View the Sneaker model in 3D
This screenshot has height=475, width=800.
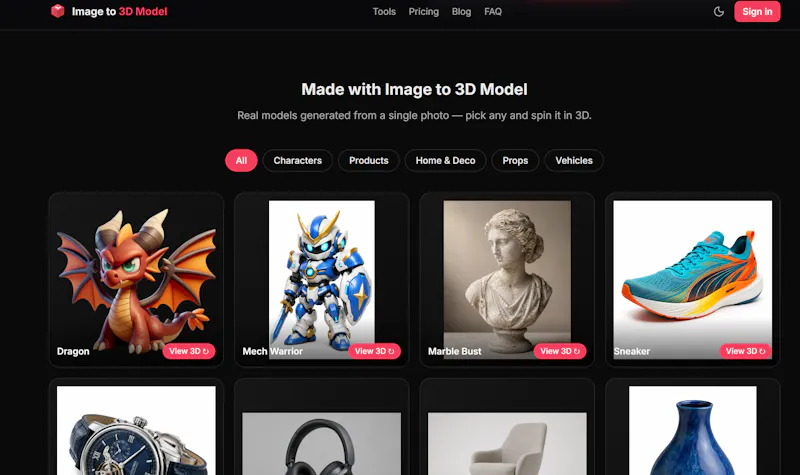pos(745,351)
